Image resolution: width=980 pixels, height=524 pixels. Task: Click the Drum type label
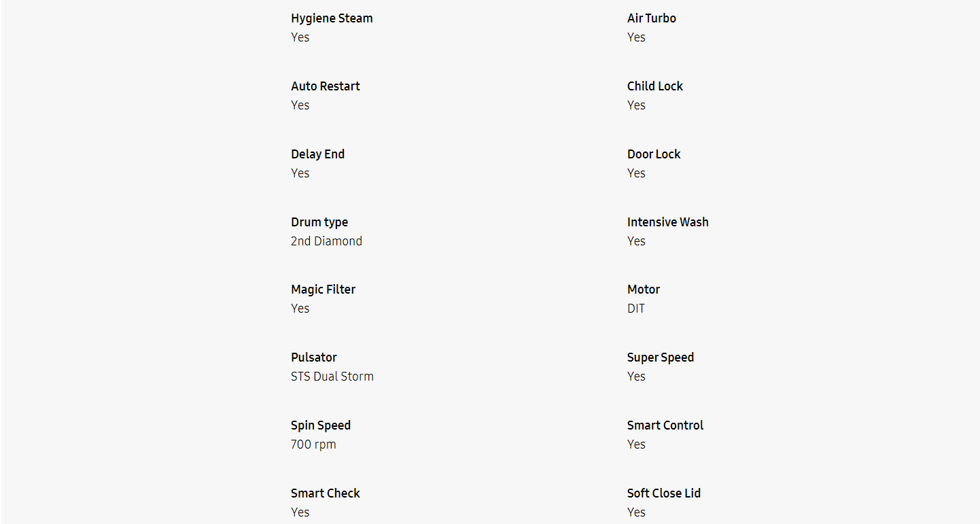319,222
